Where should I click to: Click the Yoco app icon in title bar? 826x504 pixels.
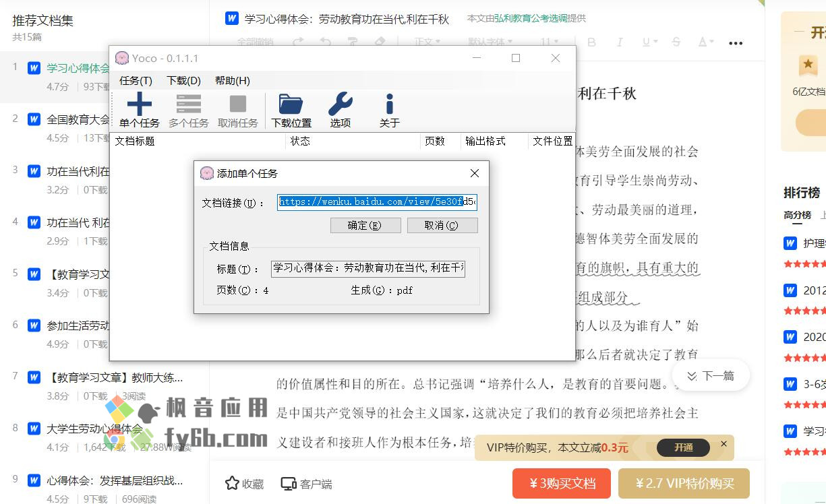(x=122, y=58)
